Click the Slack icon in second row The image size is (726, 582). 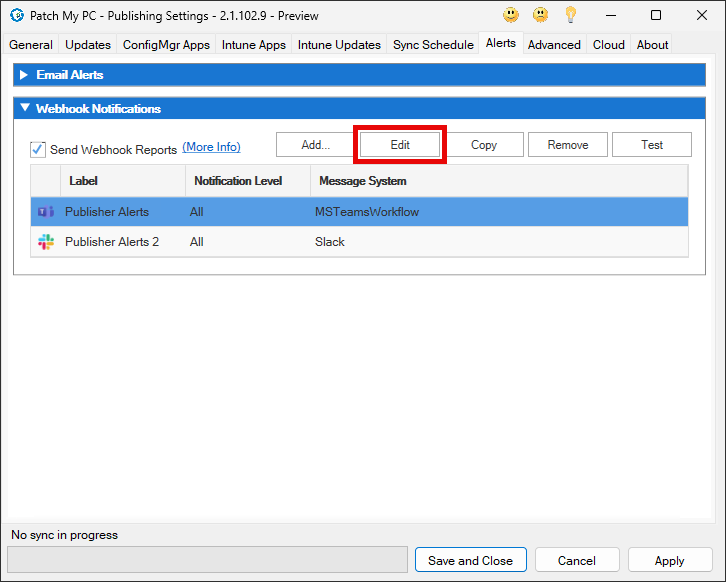point(45,242)
